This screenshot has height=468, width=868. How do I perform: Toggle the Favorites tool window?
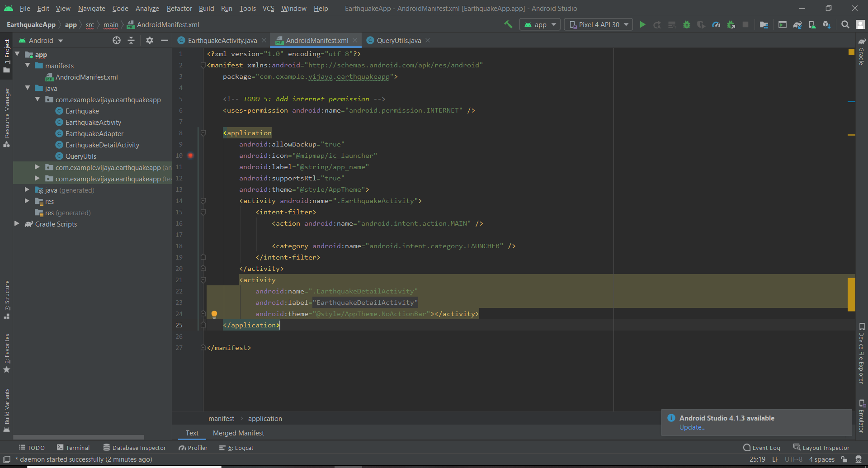pyautogui.click(x=7, y=353)
